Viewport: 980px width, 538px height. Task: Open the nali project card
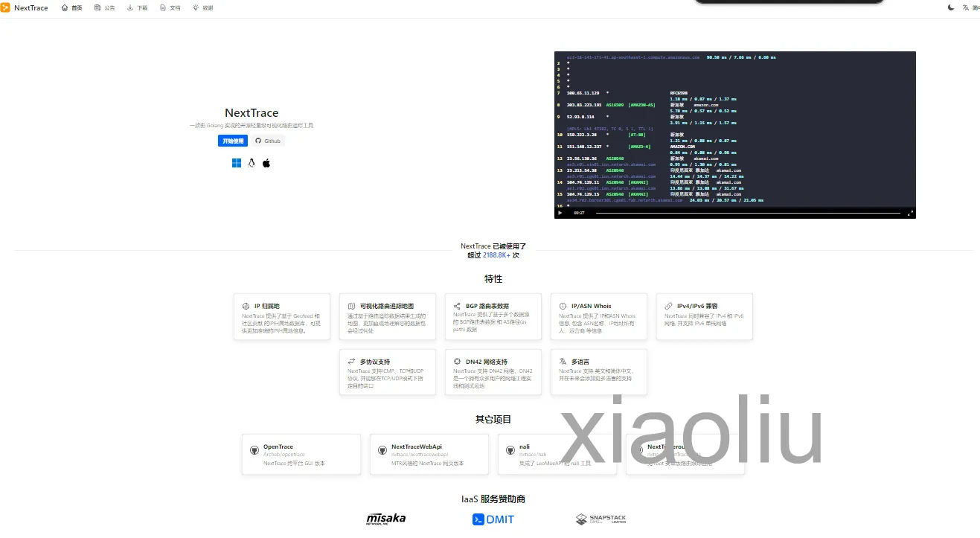(557, 455)
